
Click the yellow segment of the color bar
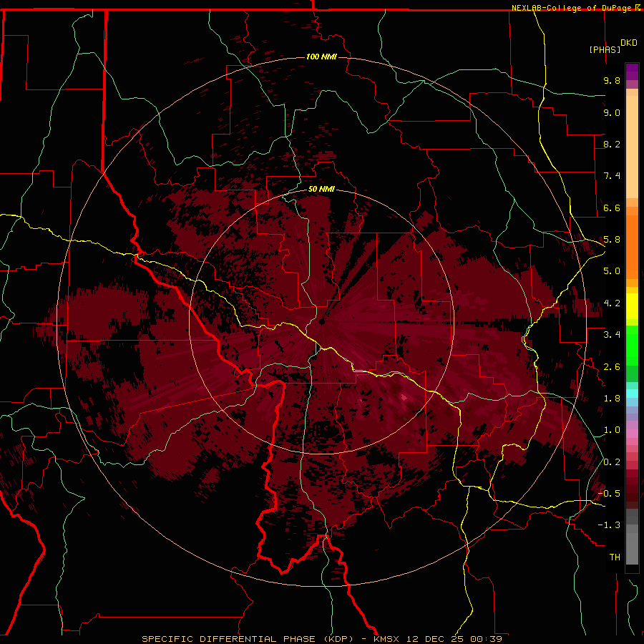click(x=632, y=306)
